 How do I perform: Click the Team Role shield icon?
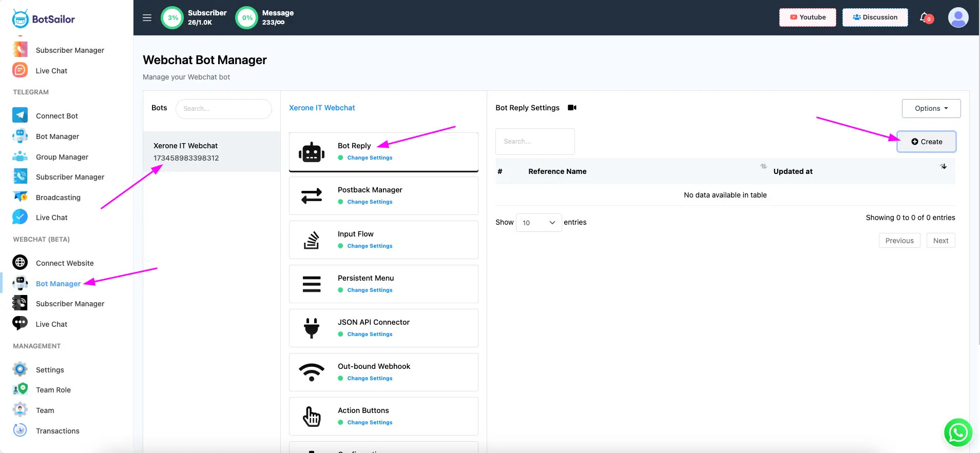coord(20,389)
